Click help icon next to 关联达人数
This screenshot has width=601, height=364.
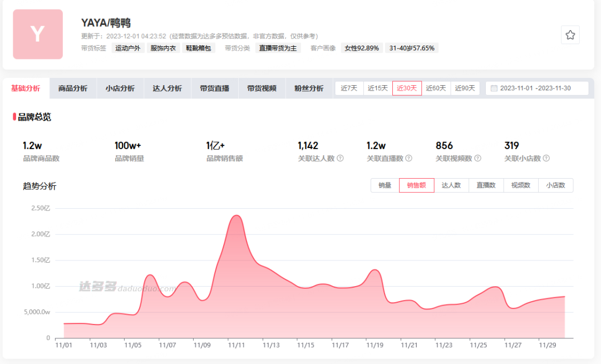click(x=340, y=158)
